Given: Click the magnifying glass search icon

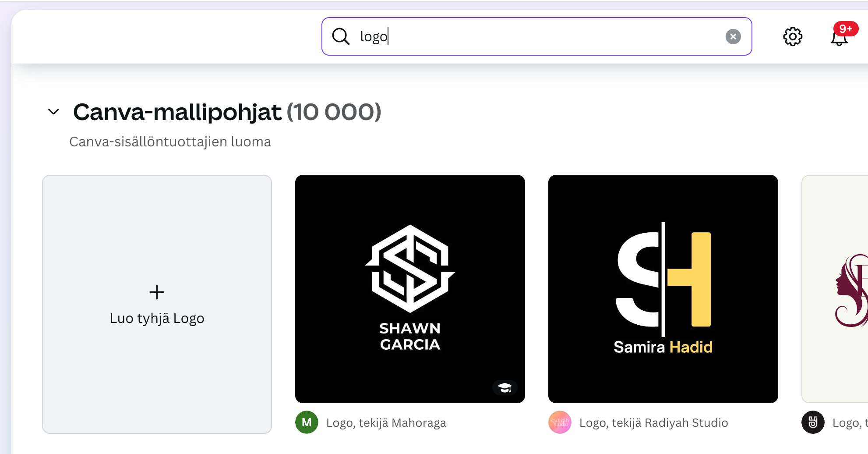Looking at the screenshot, I should click(340, 36).
